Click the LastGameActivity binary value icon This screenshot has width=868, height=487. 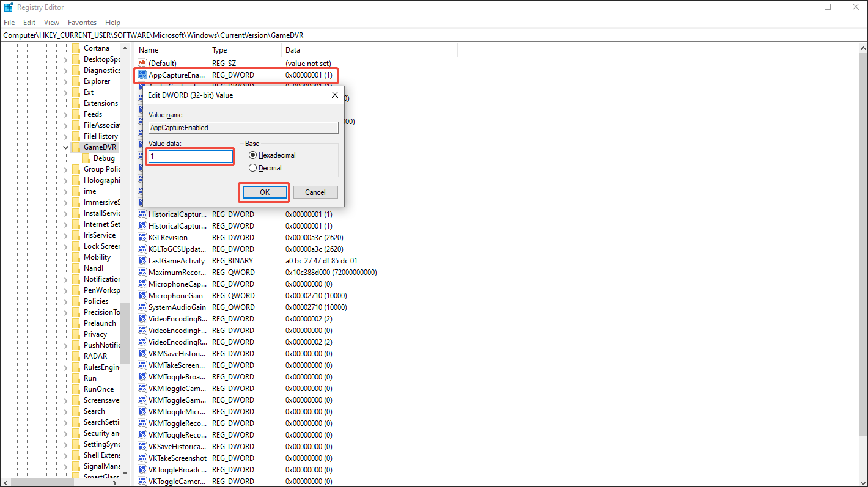(142, 260)
